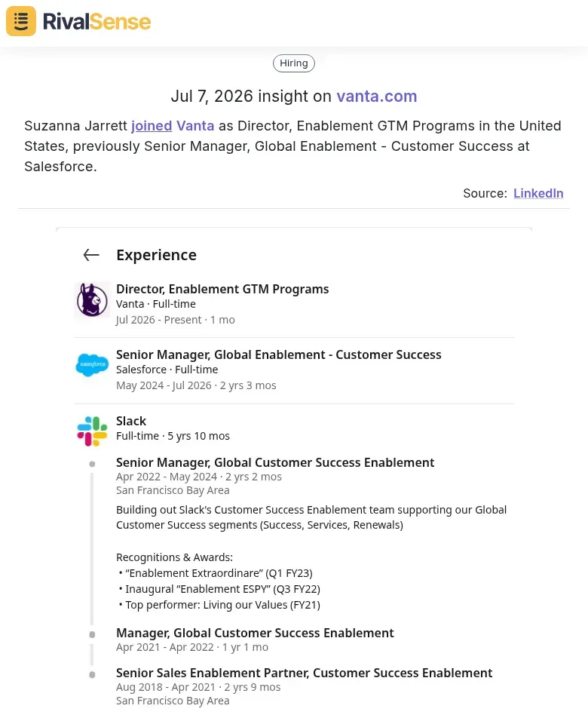This screenshot has width=588, height=724.
Task: Click the RivalSense wordmark text
Action: (x=97, y=22)
